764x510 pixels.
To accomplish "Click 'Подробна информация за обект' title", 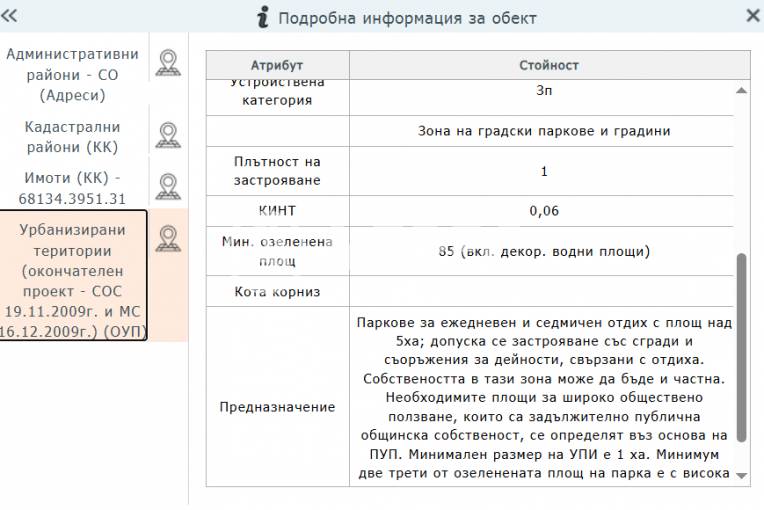I will click(407, 19).
